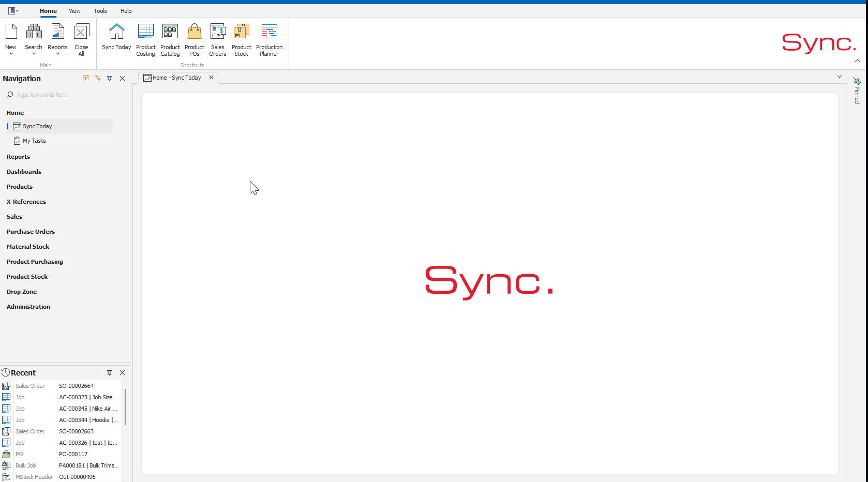Expand the Products navigation section
Image resolution: width=868 pixels, height=482 pixels.
coord(20,187)
